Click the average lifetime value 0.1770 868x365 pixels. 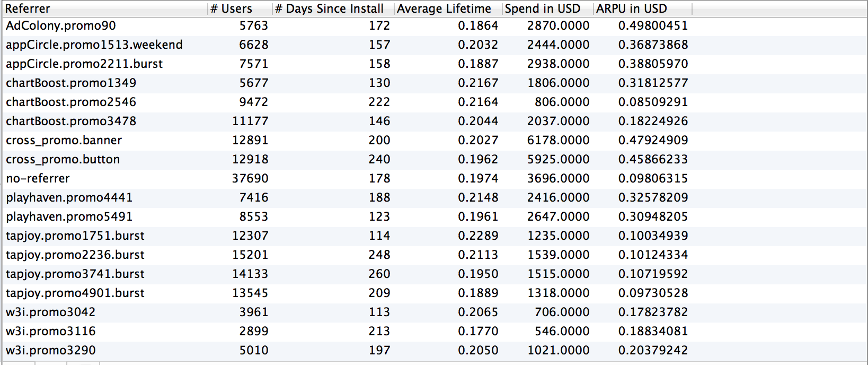click(x=478, y=331)
